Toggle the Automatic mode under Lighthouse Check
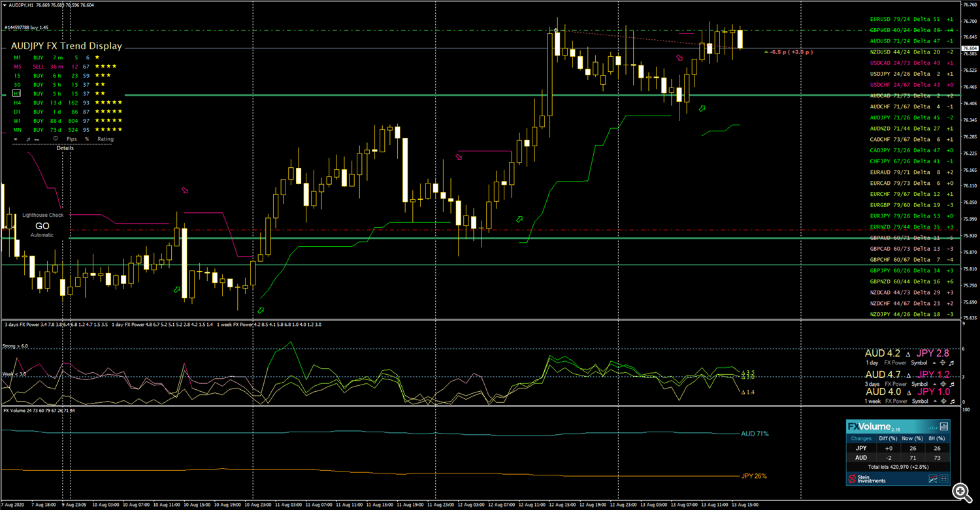This screenshot has height=510, width=980. [x=42, y=234]
